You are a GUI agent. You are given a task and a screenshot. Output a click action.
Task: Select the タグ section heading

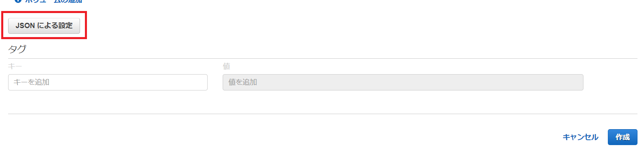click(x=17, y=49)
